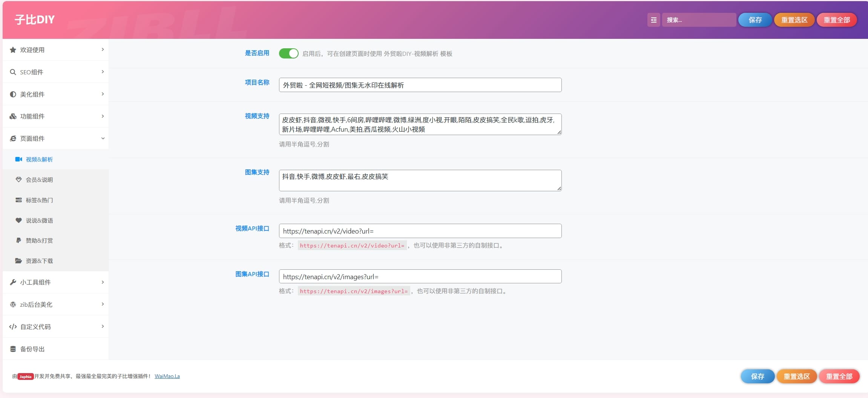Click into the 图集支持 text area
Screen dimensions: 868x398
[x=420, y=180]
